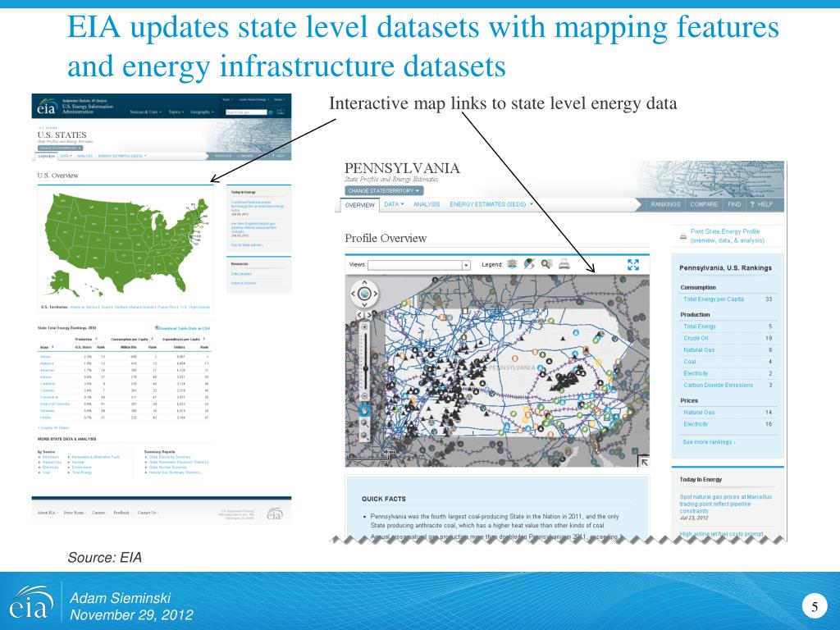Open Crude Oil production ranking
840x630 pixels.
point(696,338)
